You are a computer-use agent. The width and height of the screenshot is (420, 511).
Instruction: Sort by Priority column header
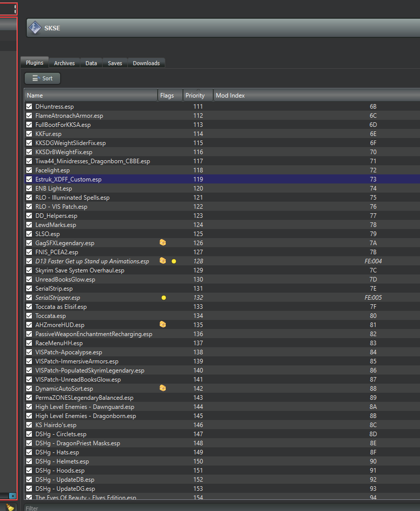click(198, 96)
